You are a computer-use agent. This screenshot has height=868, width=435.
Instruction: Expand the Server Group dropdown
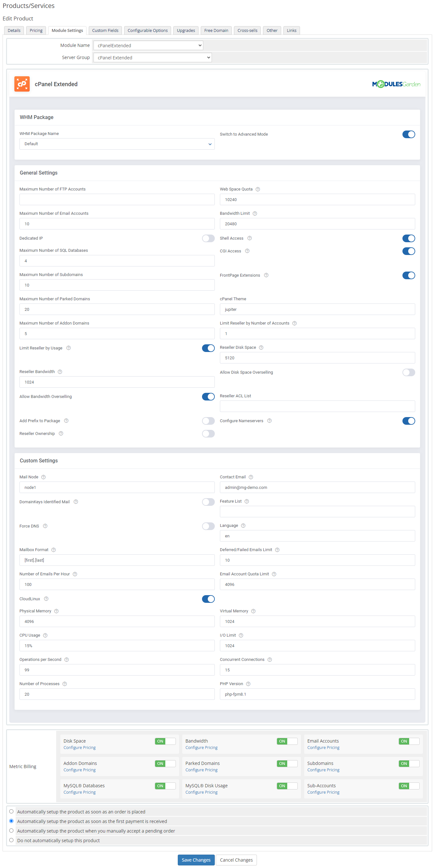coord(152,58)
